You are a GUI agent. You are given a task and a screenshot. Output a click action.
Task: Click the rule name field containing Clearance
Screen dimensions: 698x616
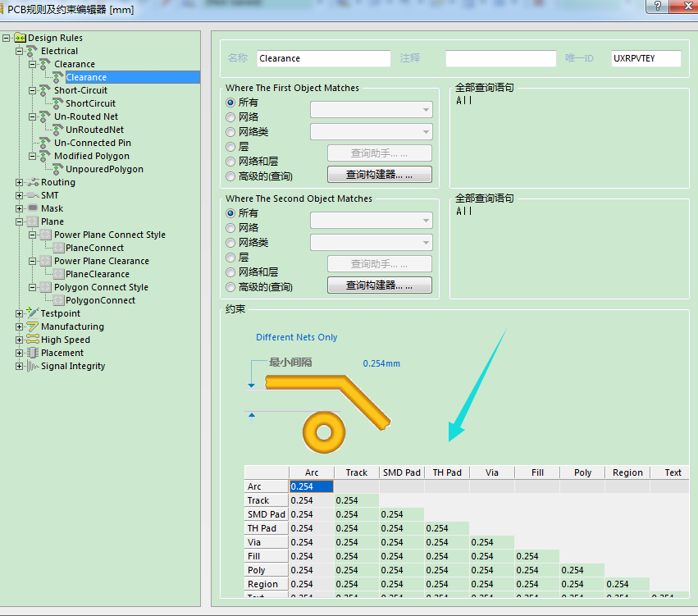click(323, 58)
